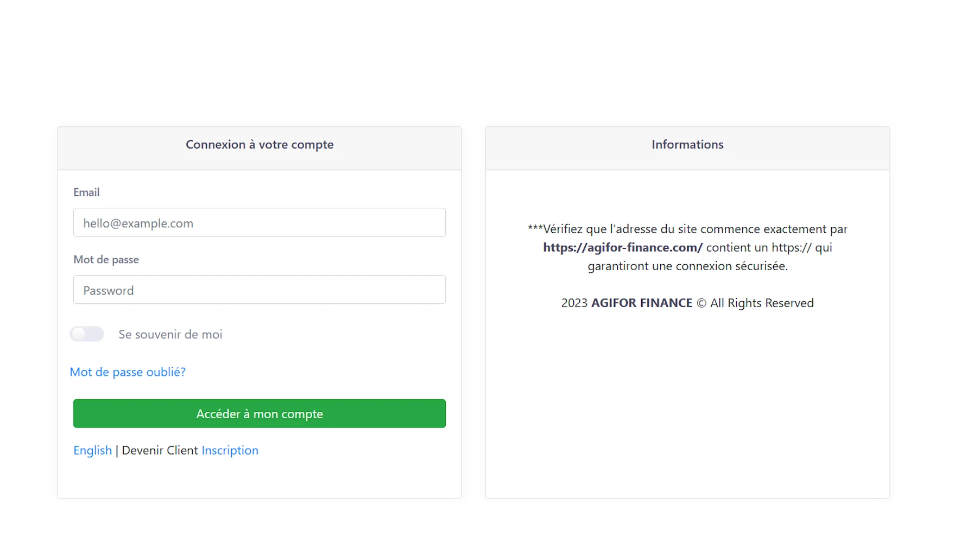980x555 pixels.
Task: Click the Email label above the field
Action: 87,192
